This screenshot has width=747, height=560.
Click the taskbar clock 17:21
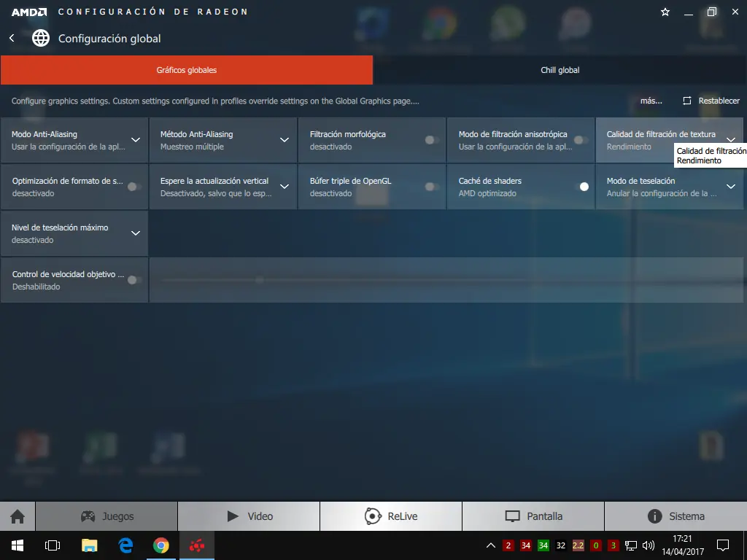682,539
